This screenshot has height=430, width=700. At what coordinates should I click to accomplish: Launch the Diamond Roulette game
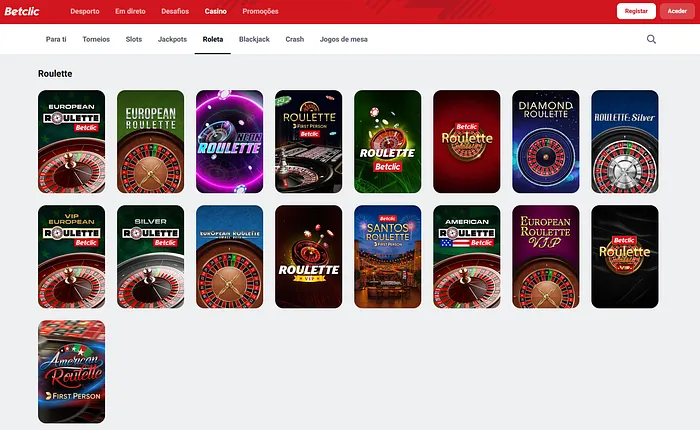(546, 142)
